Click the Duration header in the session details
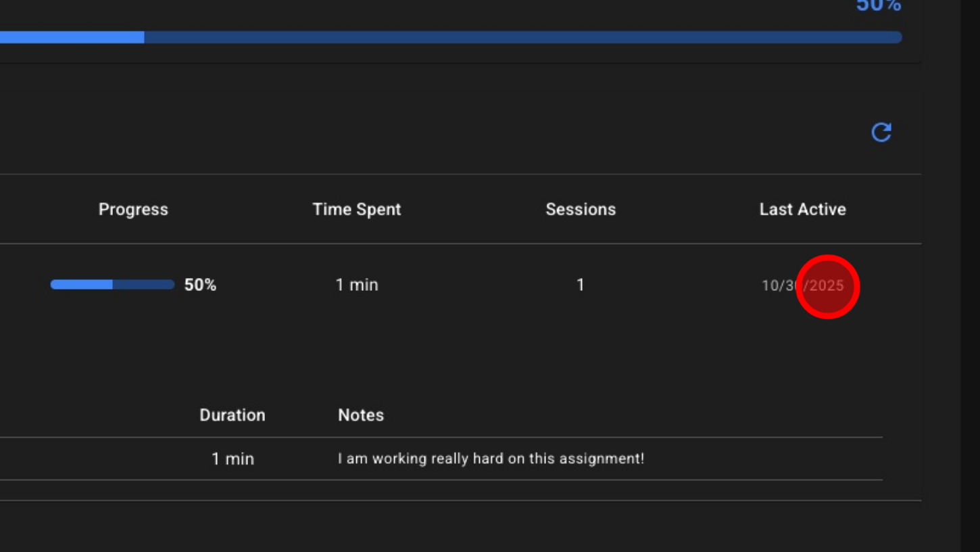 pos(232,415)
